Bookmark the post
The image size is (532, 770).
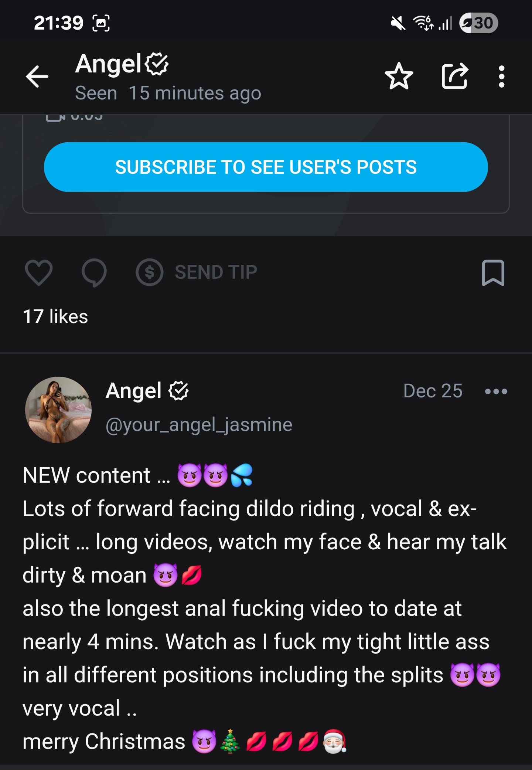click(493, 273)
